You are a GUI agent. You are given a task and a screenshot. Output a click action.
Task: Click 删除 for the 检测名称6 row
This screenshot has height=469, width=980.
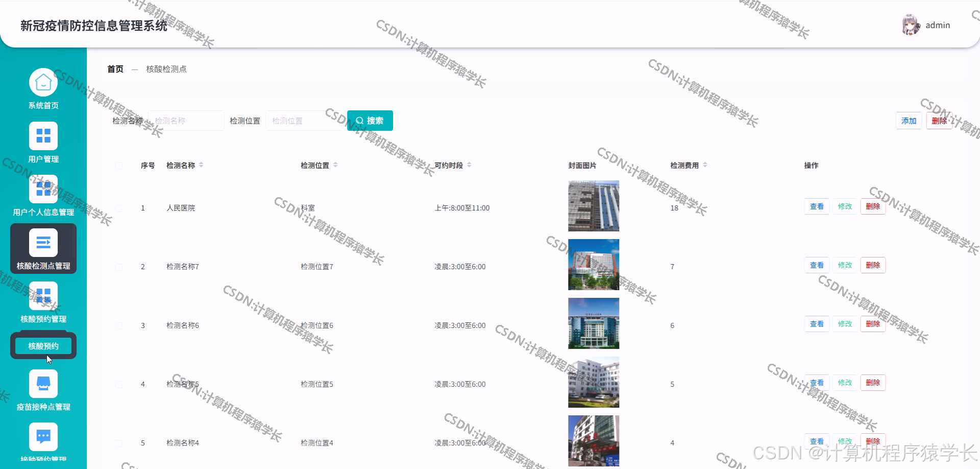coord(873,324)
